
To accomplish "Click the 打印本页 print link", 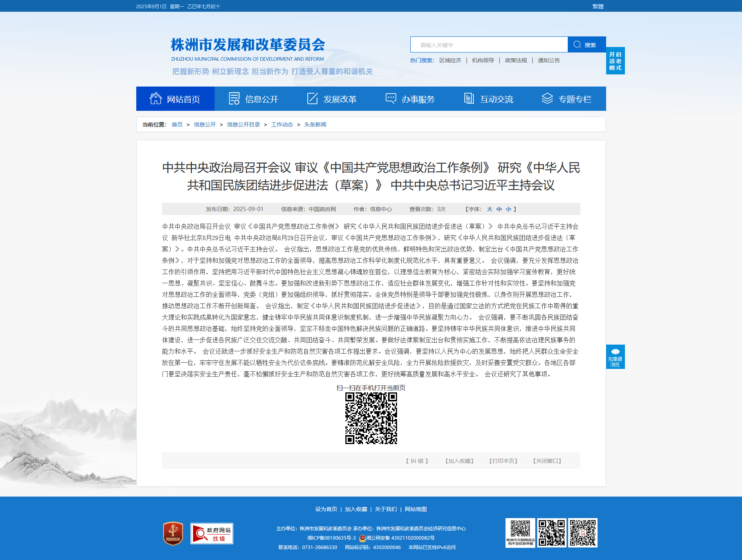I will 503,461.
